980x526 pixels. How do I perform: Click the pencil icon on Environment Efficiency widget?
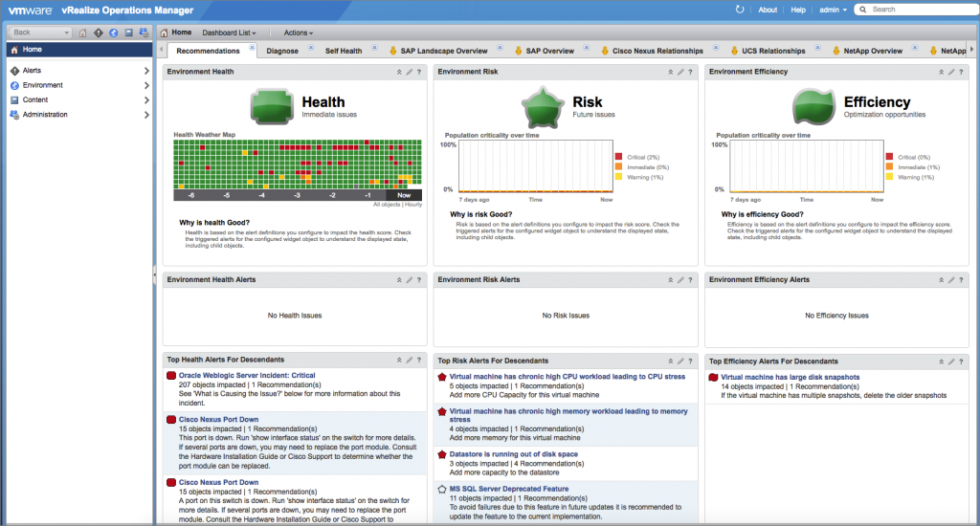pos(949,72)
